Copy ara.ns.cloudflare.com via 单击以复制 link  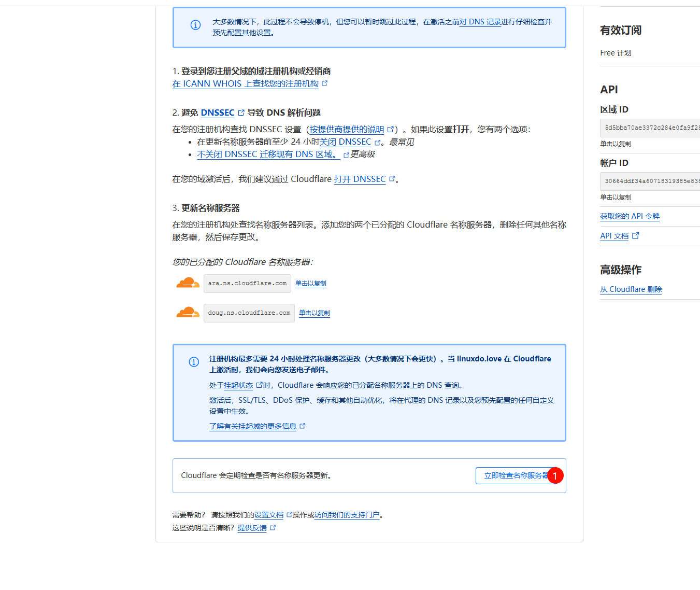[311, 283]
